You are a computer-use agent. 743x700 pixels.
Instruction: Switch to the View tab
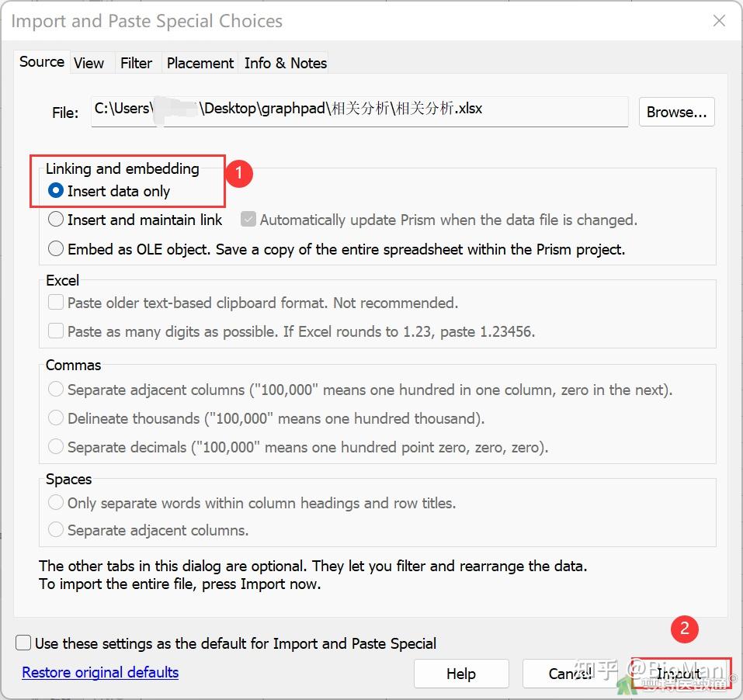coord(89,63)
